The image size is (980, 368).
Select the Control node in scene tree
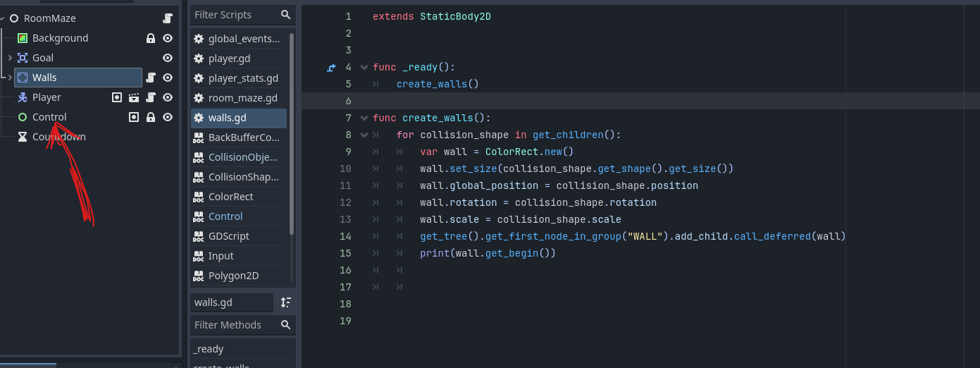(x=49, y=117)
